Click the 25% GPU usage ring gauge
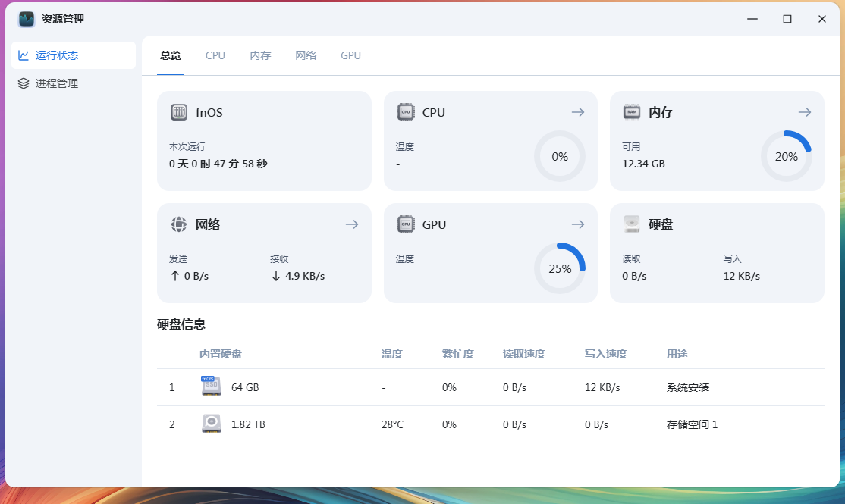The width and height of the screenshot is (845, 504). click(x=560, y=268)
